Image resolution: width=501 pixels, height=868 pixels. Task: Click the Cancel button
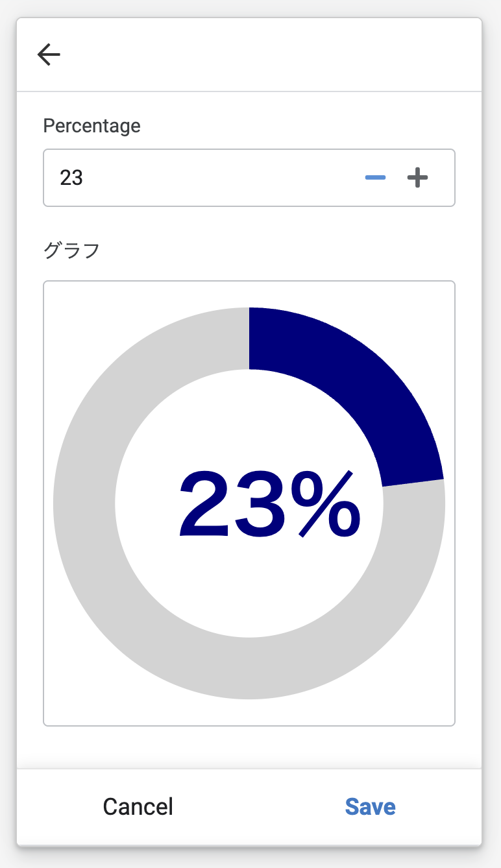138,806
